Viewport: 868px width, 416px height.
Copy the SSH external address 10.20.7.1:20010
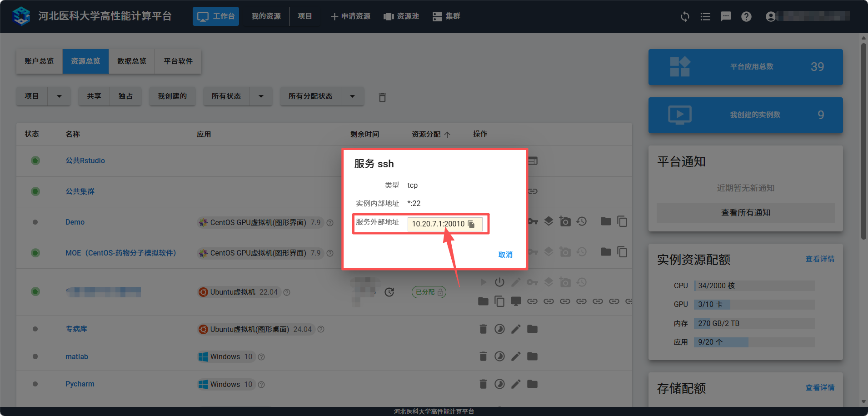coord(471,224)
